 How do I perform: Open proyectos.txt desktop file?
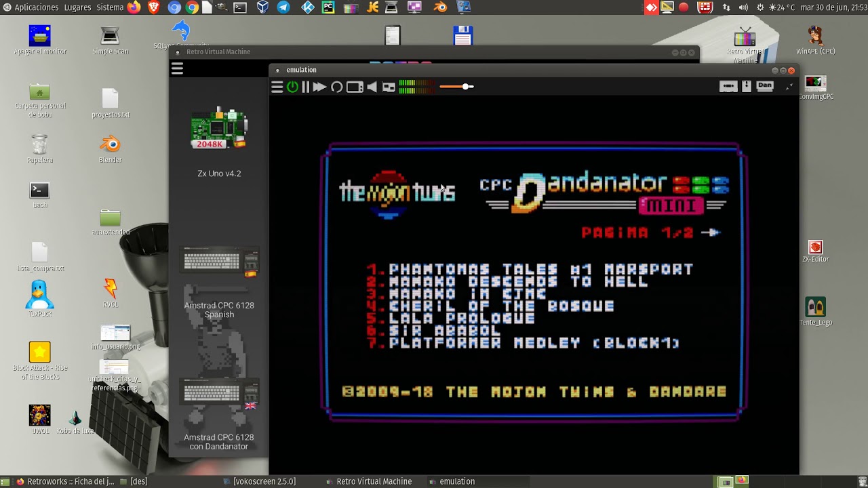click(111, 103)
